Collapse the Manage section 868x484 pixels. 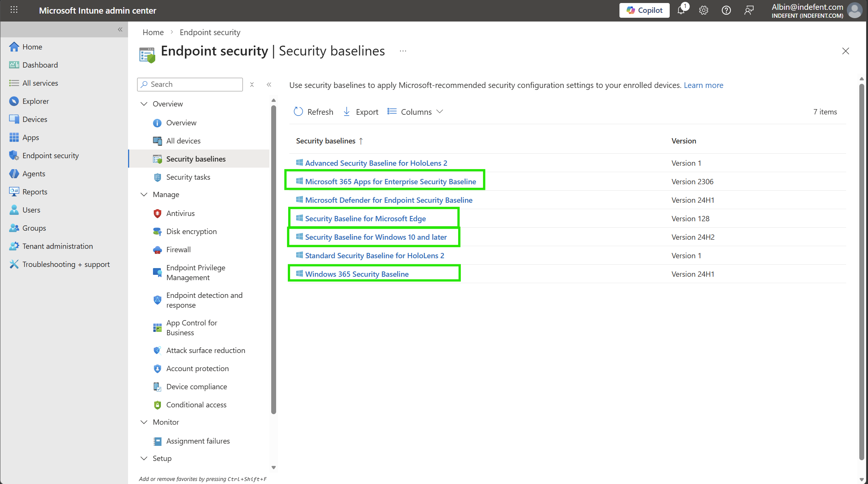coord(144,194)
